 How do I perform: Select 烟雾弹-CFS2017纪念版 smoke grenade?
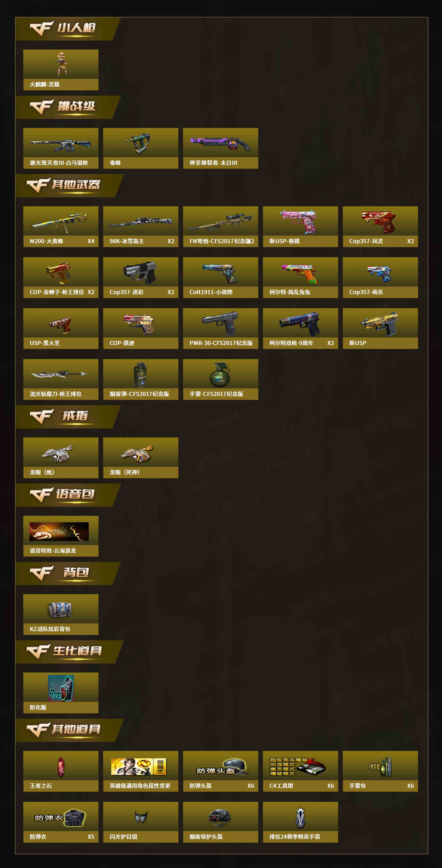coord(141,379)
